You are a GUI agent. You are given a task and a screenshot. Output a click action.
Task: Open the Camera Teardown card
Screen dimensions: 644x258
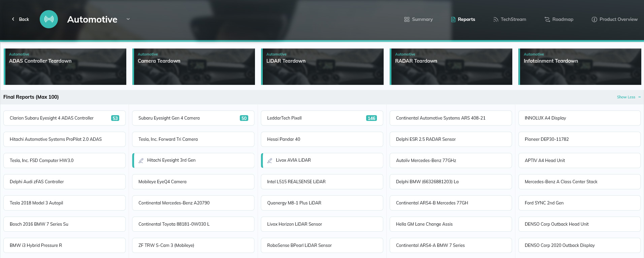(x=194, y=67)
